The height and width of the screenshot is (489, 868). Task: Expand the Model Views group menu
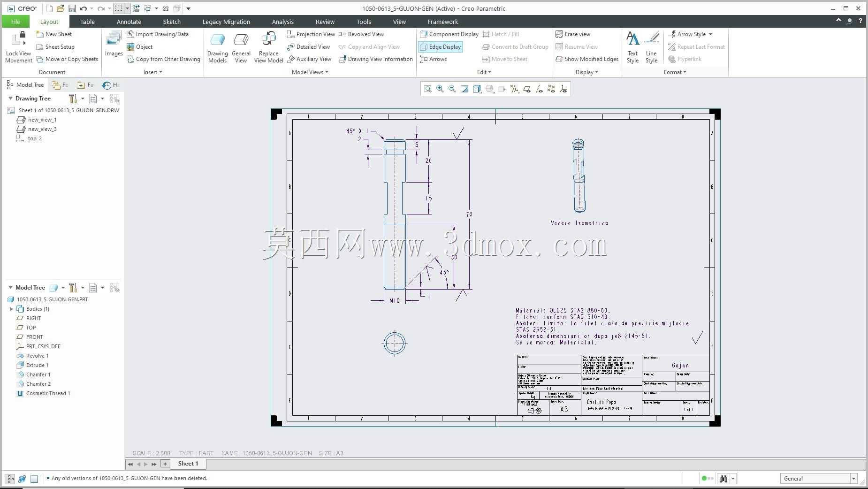(310, 72)
